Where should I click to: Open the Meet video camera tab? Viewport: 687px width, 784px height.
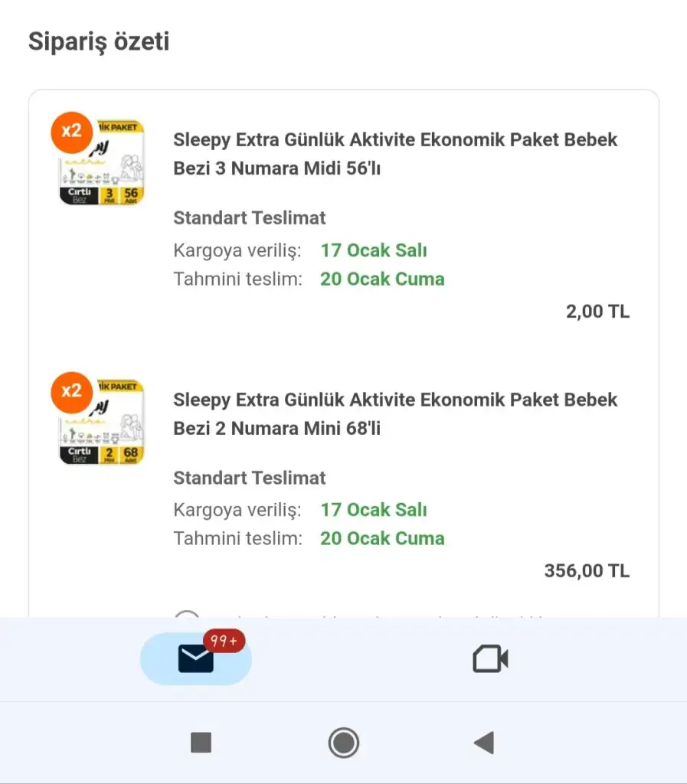(490, 658)
